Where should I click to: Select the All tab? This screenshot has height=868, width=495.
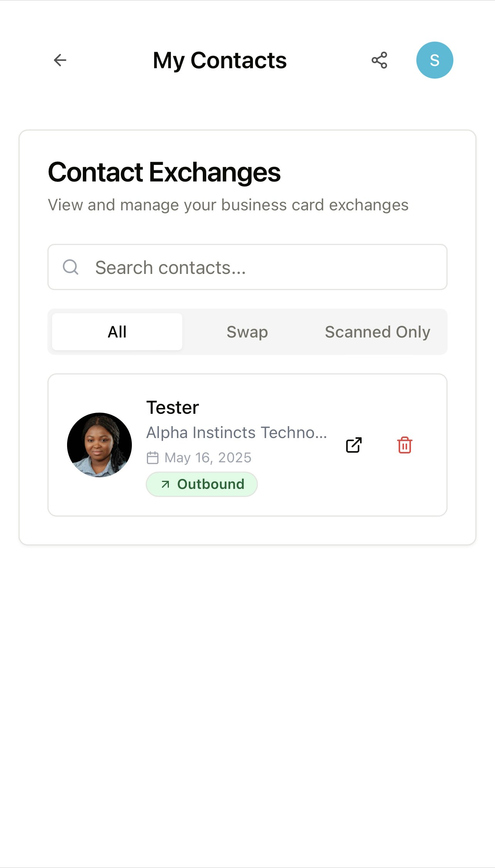coord(117,332)
